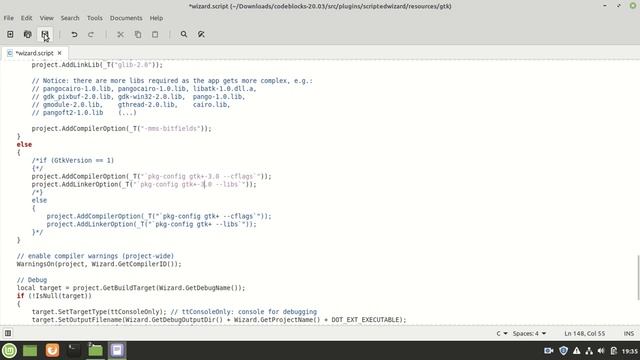Viewport: 640px width, 360px height.
Task: Click the line with 'pkg-config gtk+ --cflags'
Action: pos(159,216)
